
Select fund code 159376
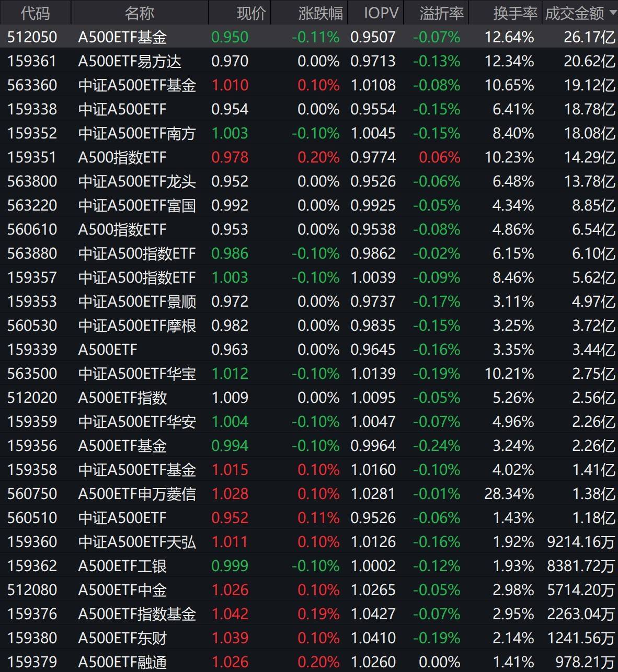(x=32, y=614)
